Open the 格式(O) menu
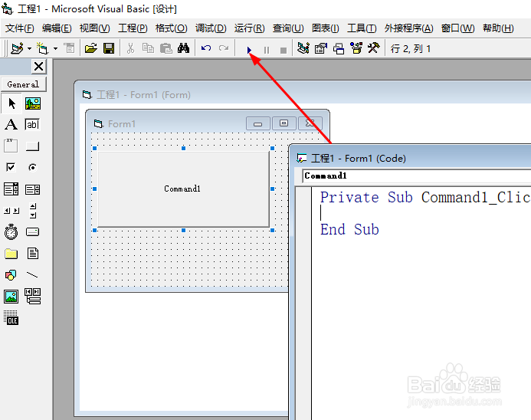Screen dimensions: 531x420 click(x=172, y=28)
